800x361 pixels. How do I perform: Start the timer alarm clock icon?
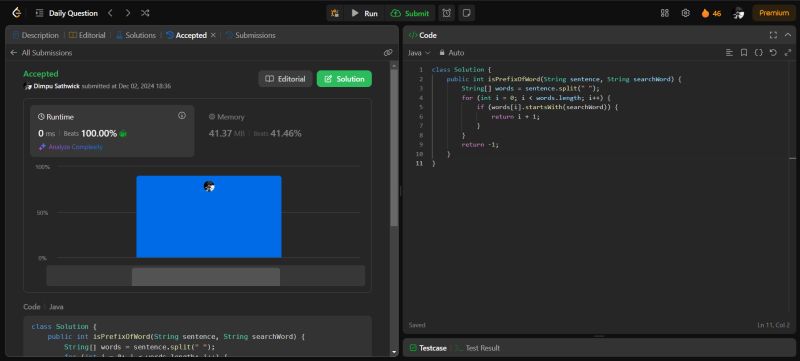pyautogui.click(x=446, y=13)
